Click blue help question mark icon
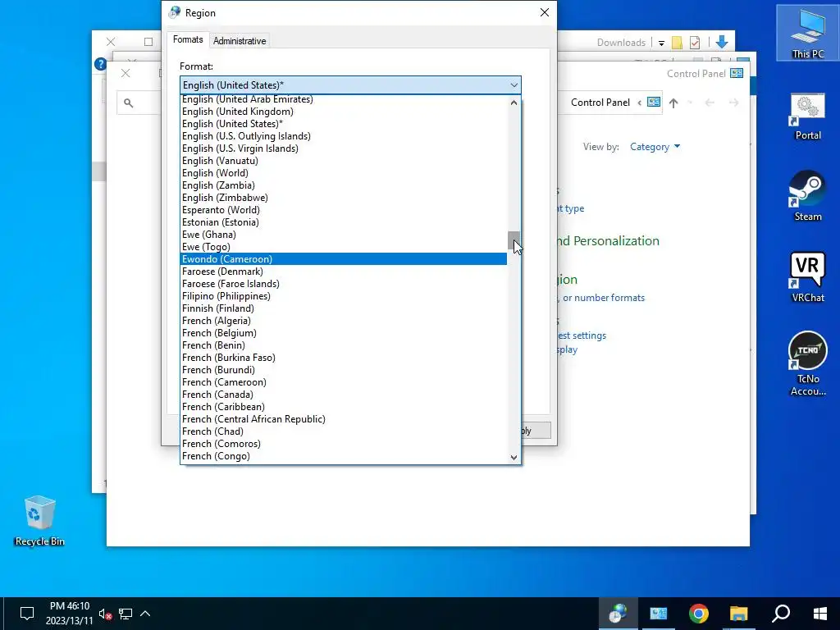Screen dimensions: 840x630 [x=100, y=64]
